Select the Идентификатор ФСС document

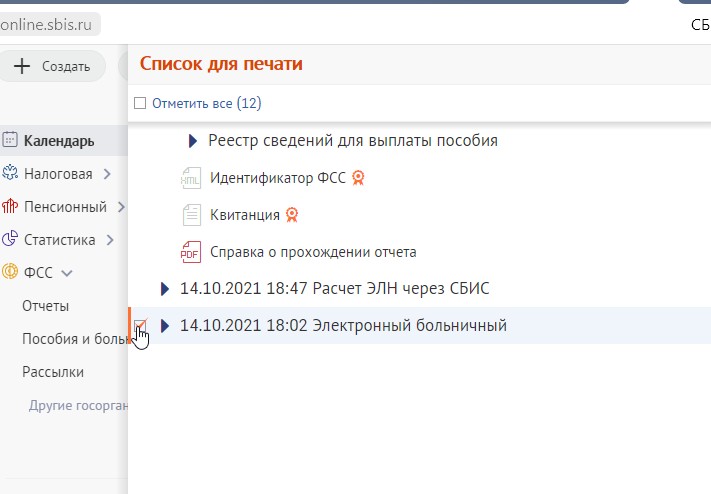[x=278, y=178]
